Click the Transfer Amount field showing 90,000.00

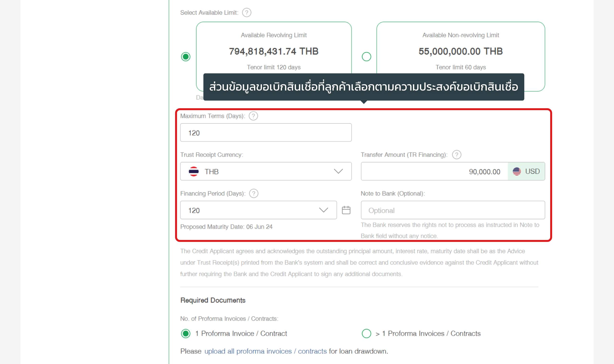(434, 171)
